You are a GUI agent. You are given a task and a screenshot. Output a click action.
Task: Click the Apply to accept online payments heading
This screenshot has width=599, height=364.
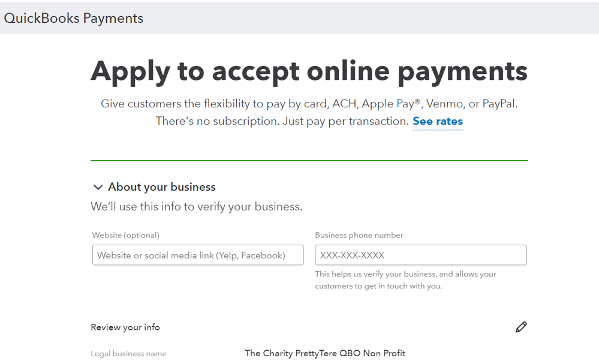point(309,71)
